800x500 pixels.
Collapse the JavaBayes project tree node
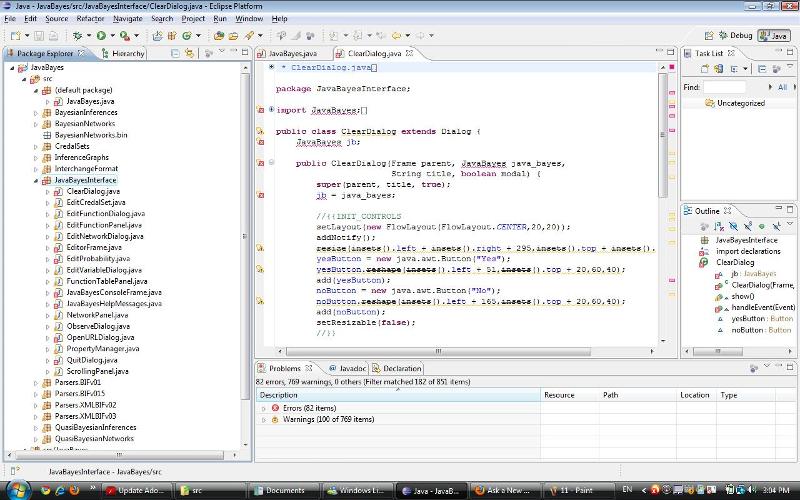click(12, 67)
